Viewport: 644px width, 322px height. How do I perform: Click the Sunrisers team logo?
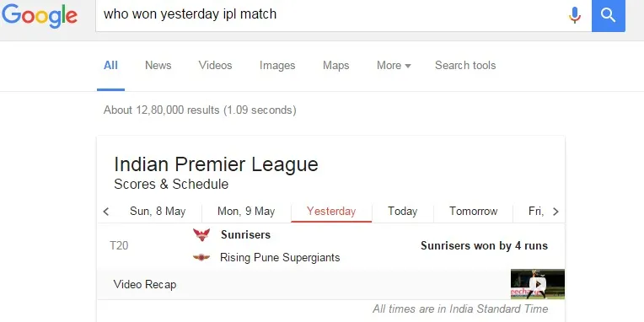pyautogui.click(x=201, y=235)
